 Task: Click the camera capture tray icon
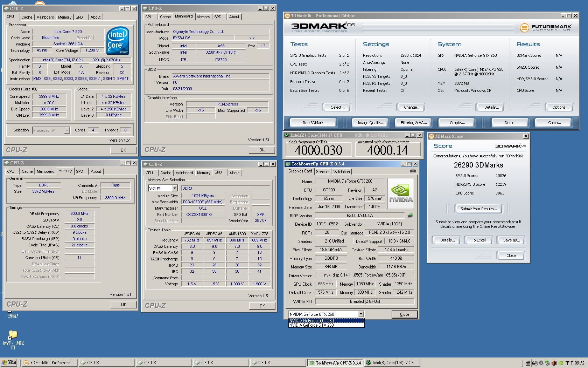pos(535,363)
